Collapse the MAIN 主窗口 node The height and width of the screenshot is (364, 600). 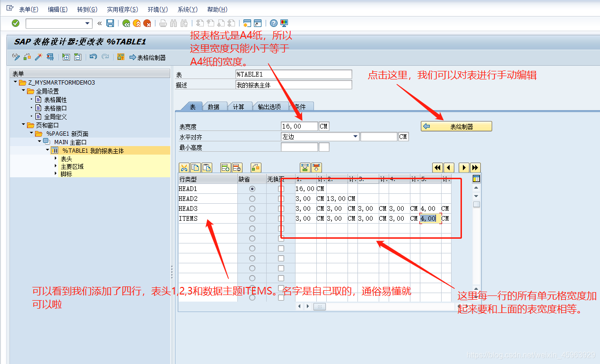[x=40, y=141]
